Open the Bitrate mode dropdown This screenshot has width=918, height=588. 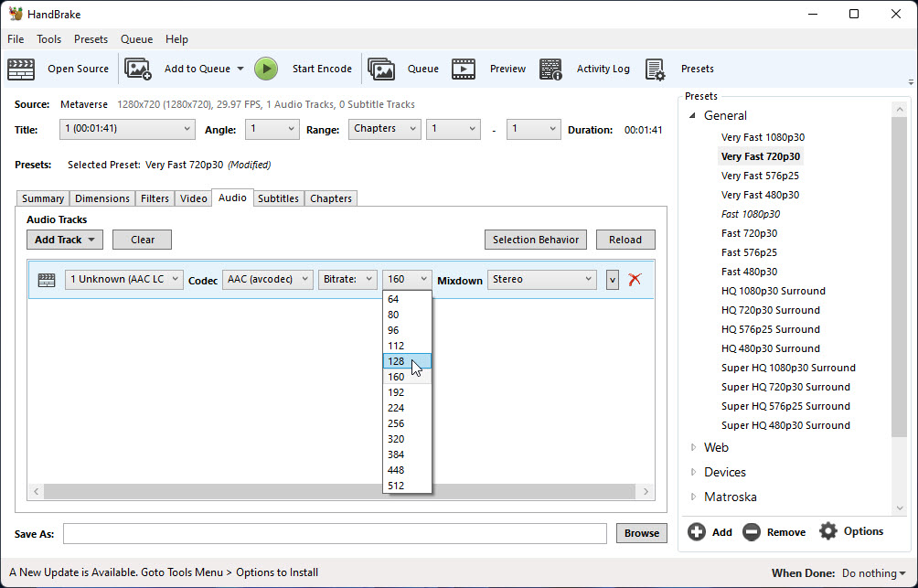(x=347, y=279)
